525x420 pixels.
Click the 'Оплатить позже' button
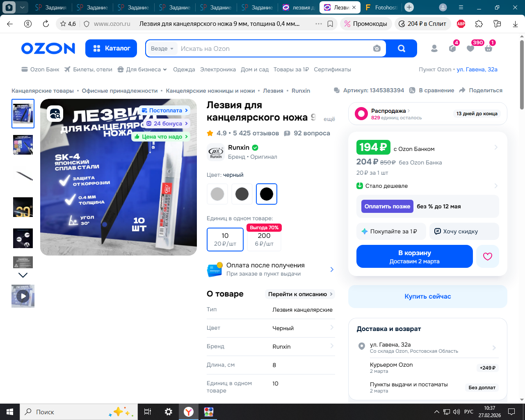tap(387, 206)
